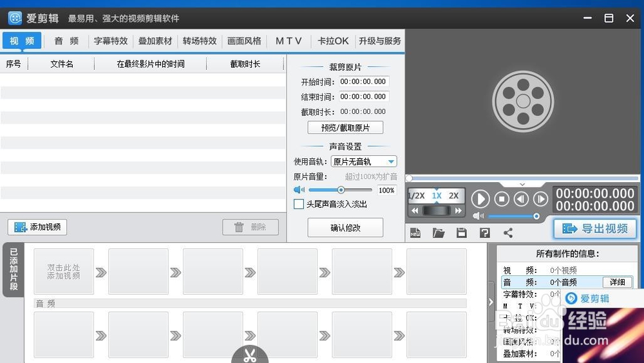The image size is (644, 363).
Task: Save the project with floppy icon
Action: pos(462,233)
